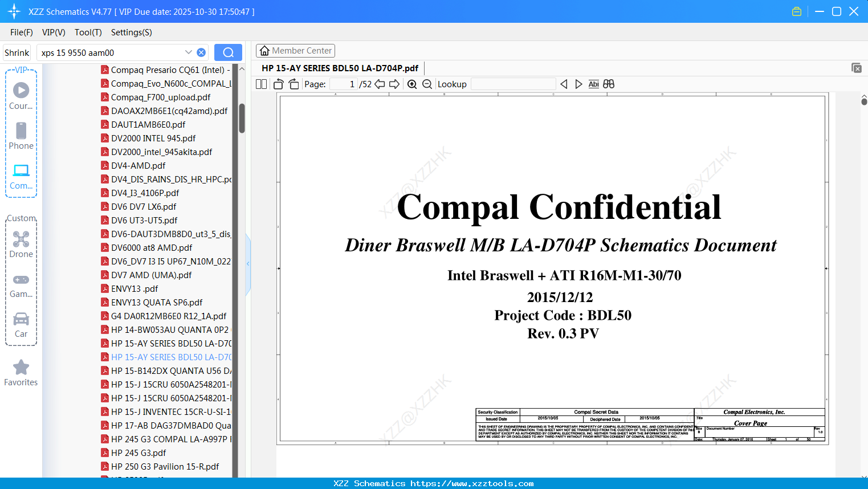Open DV7 AMD (UMA).pdf
Viewport: 868px width, 489px height.
click(146, 275)
